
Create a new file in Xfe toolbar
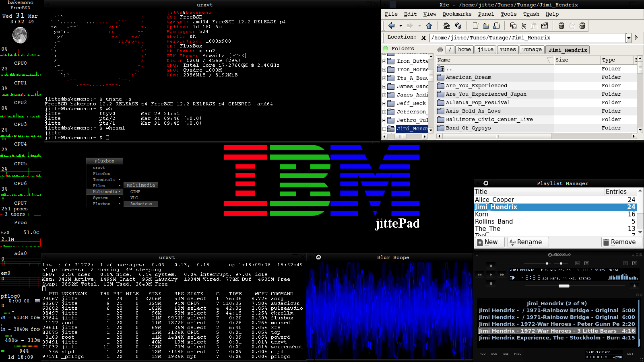(475, 26)
